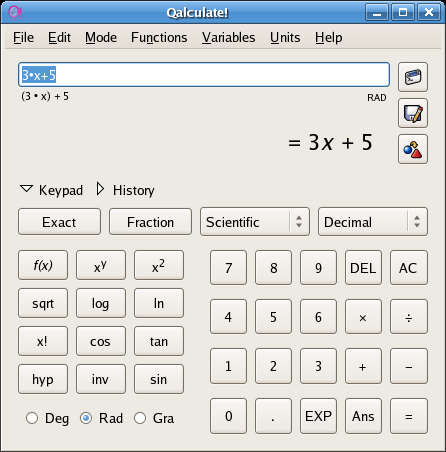Open the Functions menu
The height and width of the screenshot is (452, 446).
point(159,37)
